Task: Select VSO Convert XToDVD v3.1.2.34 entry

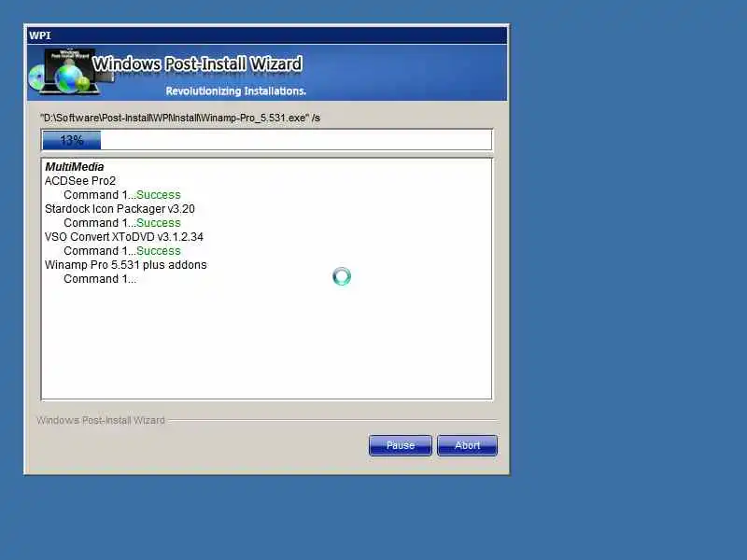Action: [124, 237]
